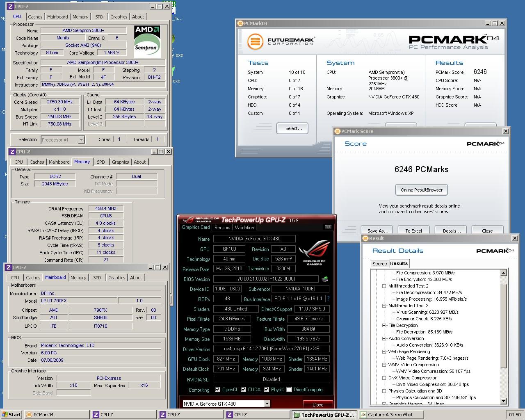The width and height of the screenshot is (525, 420).
Task: Open the Processor #1 selection dropdown in CPU-Z
Action: 81,140
